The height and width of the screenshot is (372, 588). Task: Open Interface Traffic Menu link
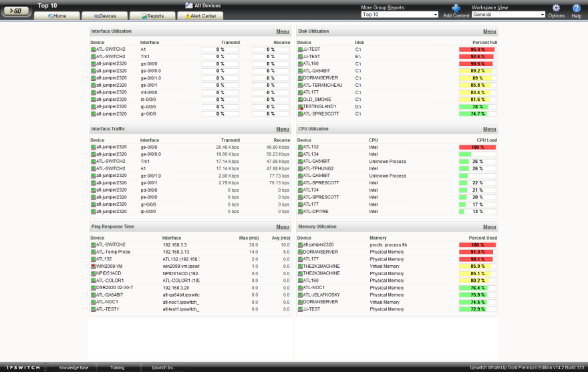pyautogui.click(x=283, y=129)
